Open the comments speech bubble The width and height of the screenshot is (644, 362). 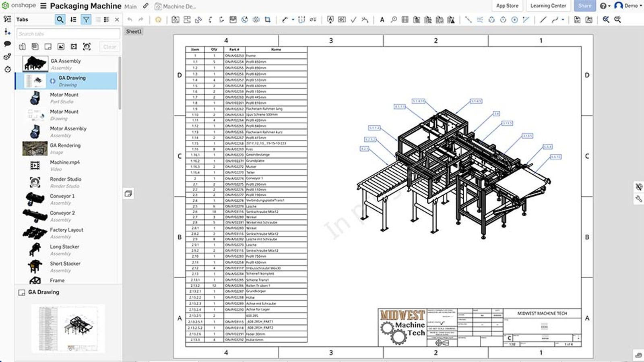7,44
